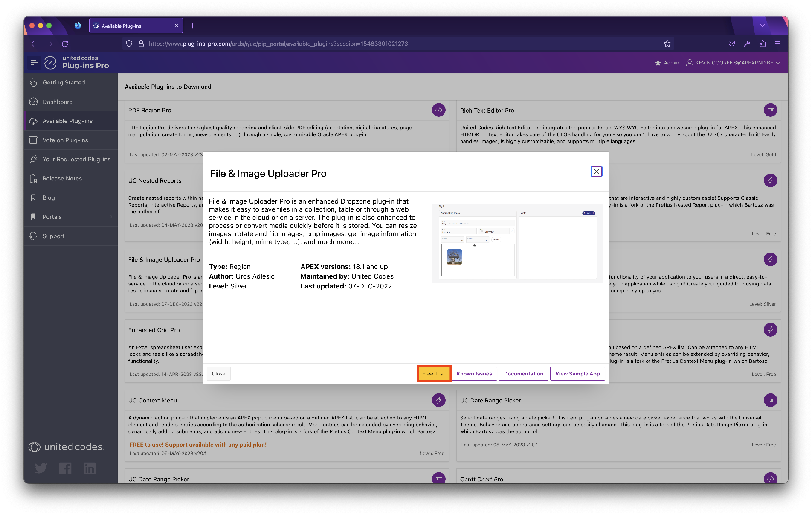Reload the page with the refresh icon

tap(65, 44)
